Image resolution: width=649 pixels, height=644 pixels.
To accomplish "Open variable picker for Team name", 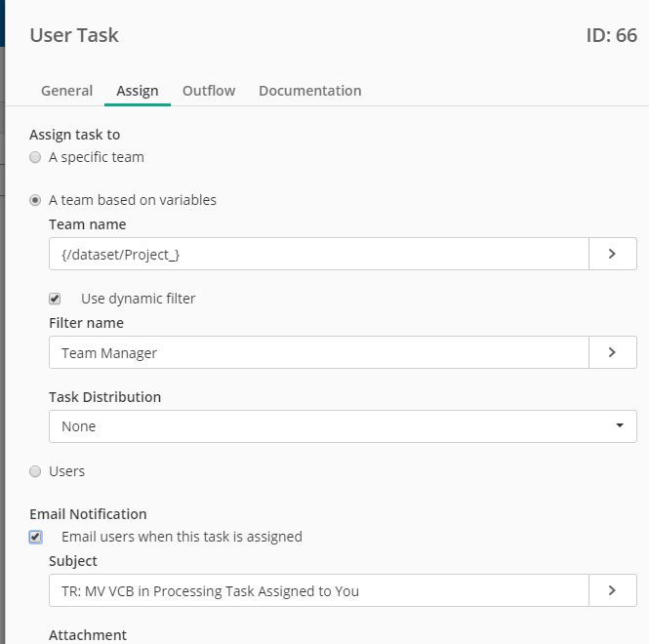I will 612,254.
